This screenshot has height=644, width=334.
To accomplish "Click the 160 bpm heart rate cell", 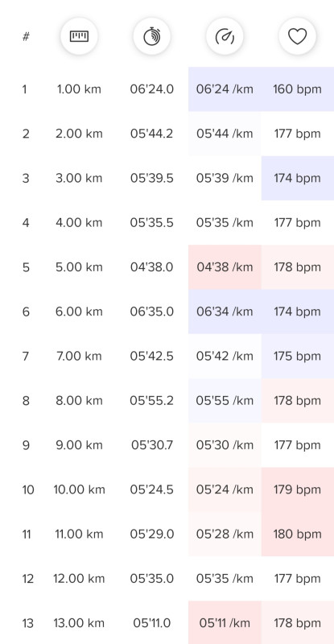I will [x=298, y=89].
